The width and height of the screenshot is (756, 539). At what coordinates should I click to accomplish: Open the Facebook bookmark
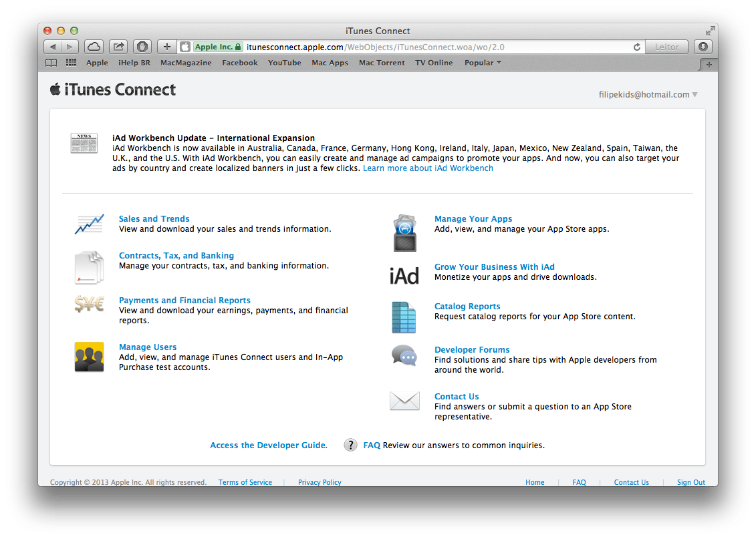[239, 63]
